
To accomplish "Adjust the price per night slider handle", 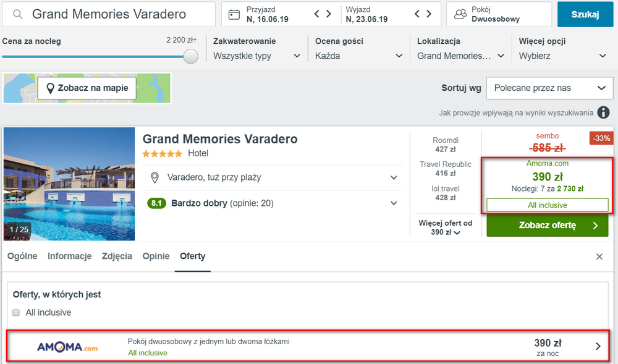I will (x=191, y=56).
